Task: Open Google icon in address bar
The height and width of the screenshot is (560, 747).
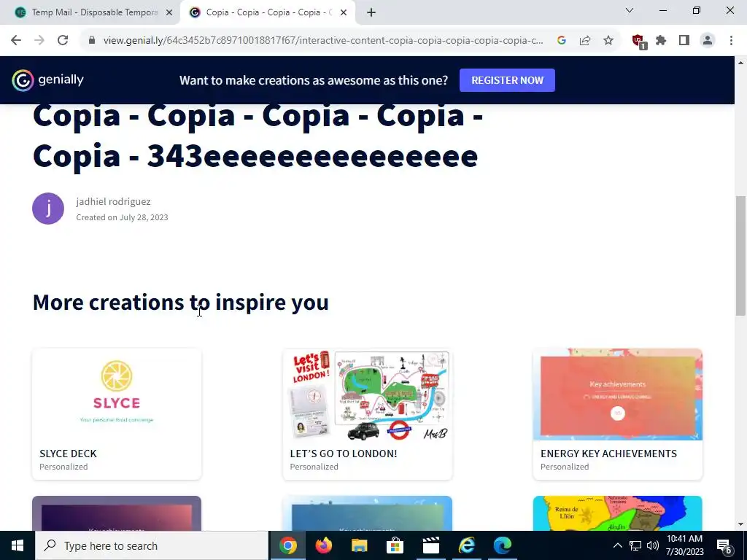Action: [562, 41]
